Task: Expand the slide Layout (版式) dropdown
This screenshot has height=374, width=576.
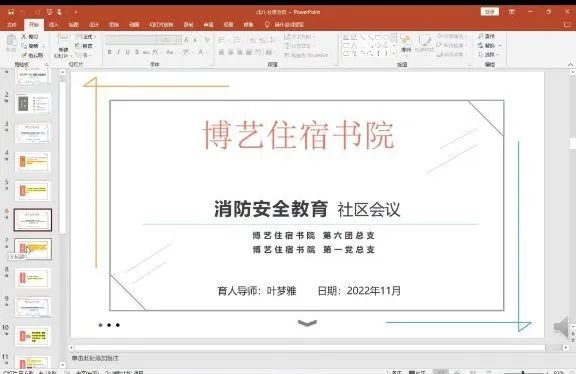Action: [x=85, y=37]
